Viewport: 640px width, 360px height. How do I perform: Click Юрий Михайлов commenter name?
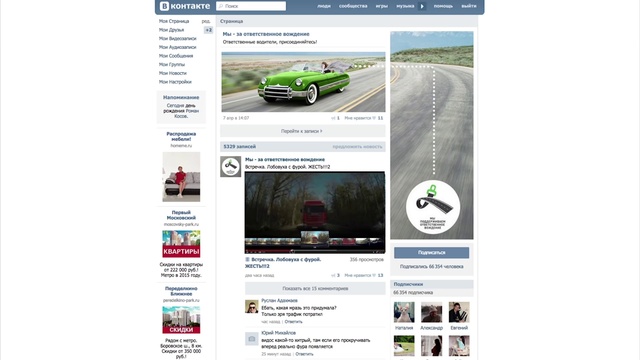(x=278, y=333)
